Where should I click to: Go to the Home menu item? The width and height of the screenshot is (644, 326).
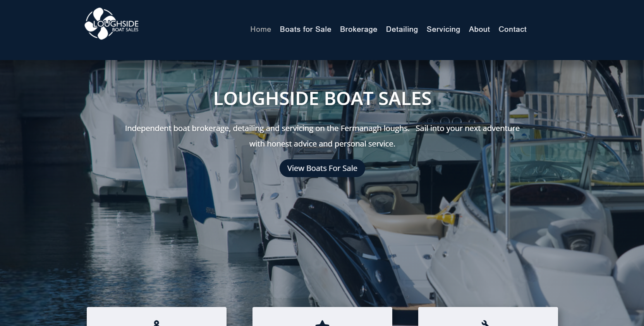coord(261,29)
